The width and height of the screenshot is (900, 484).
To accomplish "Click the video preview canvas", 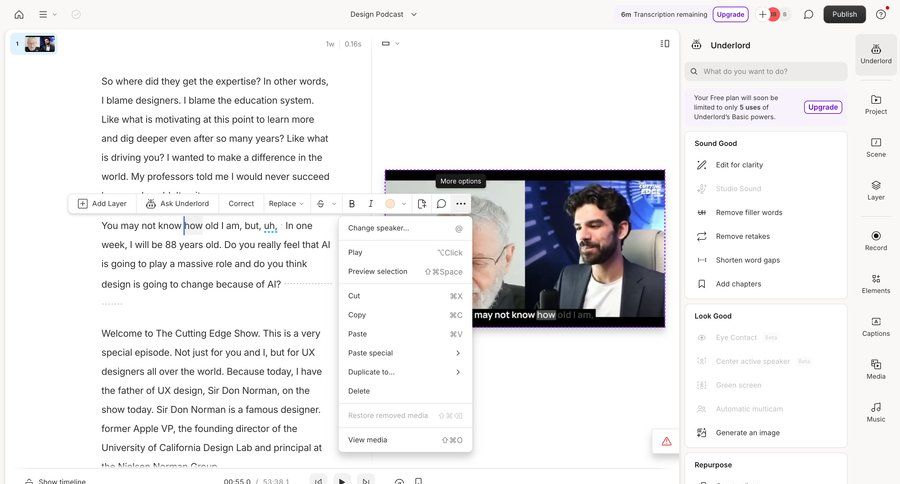I will click(x=525, y=248).
